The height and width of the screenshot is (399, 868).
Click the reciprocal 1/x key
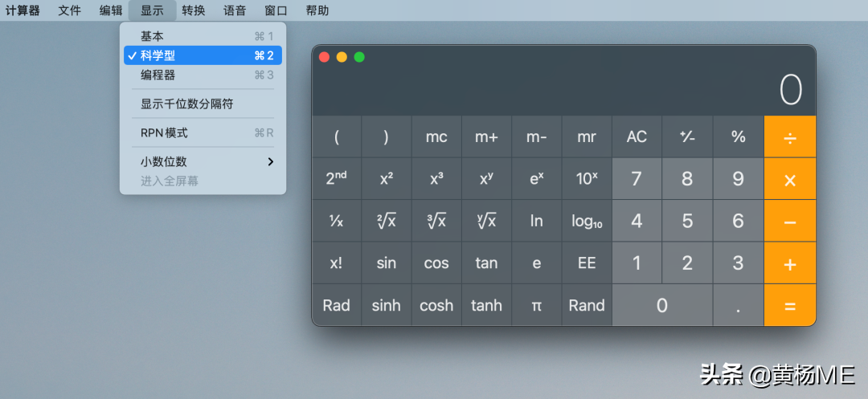pyautogui.click(x=336, y=221)
